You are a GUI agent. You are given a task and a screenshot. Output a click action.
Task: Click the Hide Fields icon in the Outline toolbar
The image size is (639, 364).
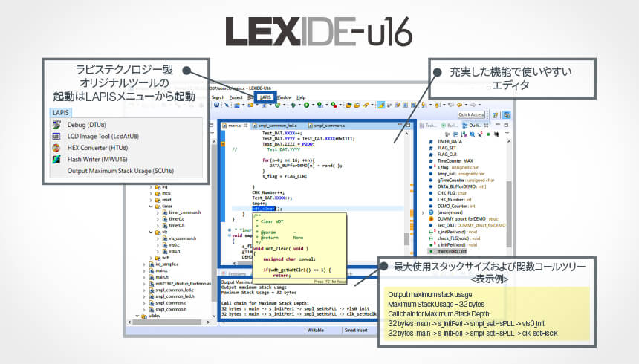[x=472, y=134]
